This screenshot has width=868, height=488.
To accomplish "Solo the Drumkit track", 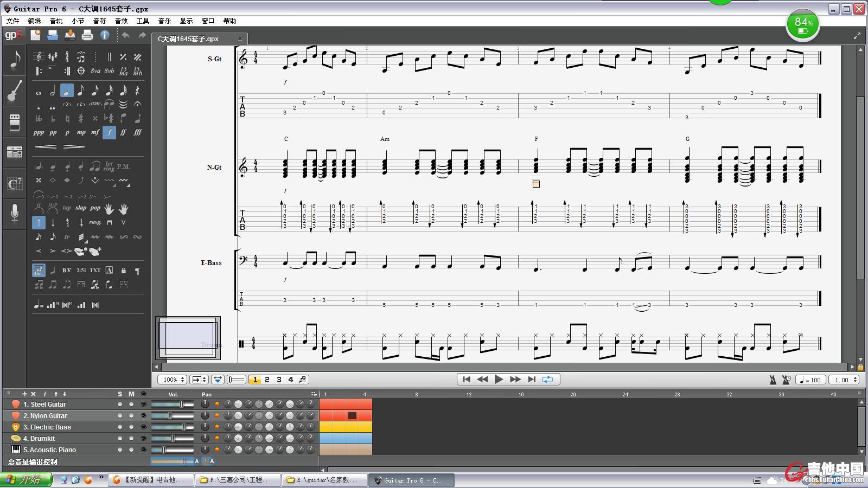I will point(120,438).
